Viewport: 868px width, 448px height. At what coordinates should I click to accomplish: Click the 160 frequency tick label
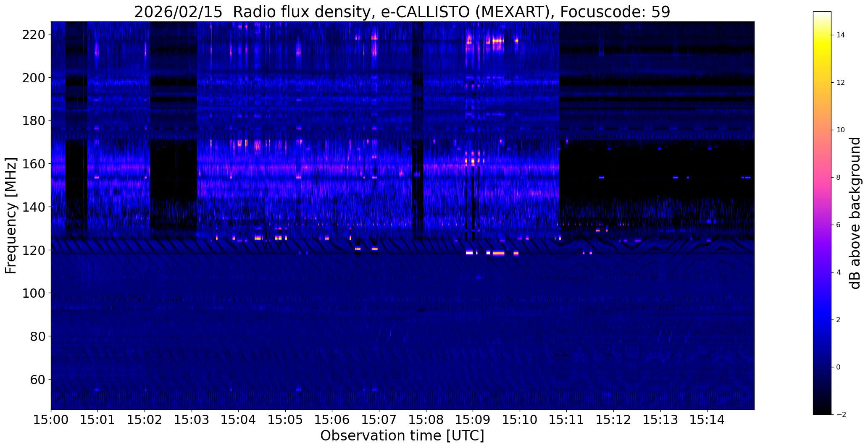coord(33,164)
